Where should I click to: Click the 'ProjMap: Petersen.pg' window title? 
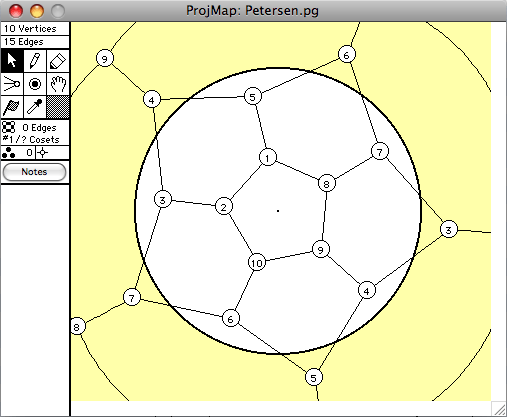coord(252,11)
